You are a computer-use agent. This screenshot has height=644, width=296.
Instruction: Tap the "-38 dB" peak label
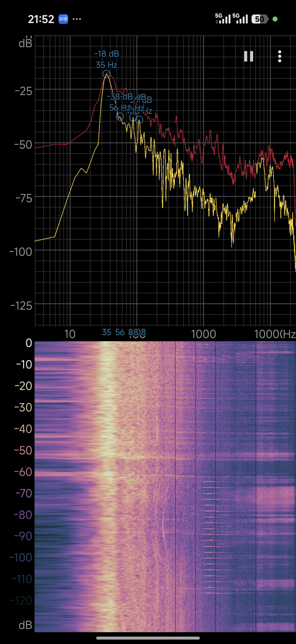click(x=120, y=97)
